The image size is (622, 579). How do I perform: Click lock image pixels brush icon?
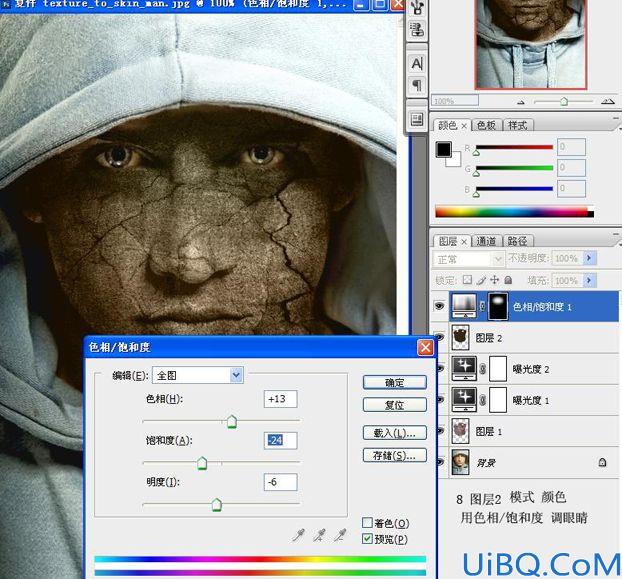(x=481, y=280)
